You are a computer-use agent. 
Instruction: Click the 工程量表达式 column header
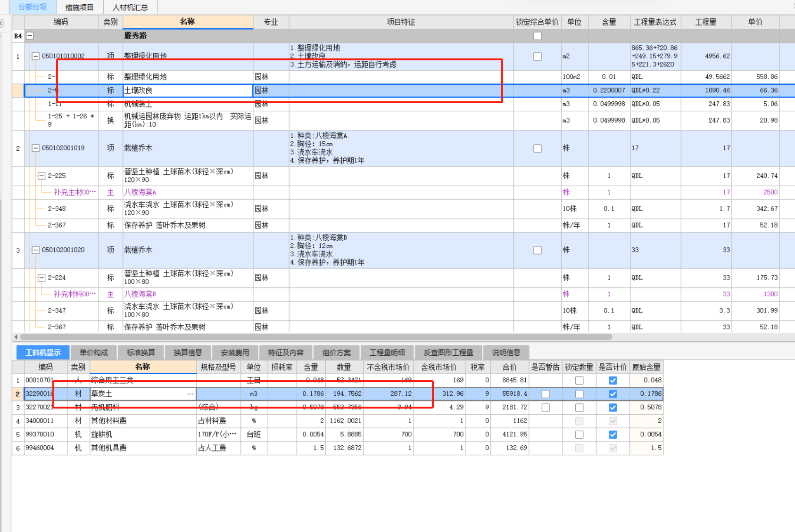coord(655,22)
